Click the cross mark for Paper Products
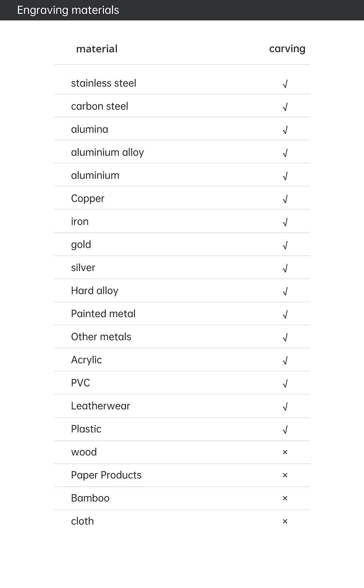Image resolution: width=364 pixels, height=588 pixels. (x=285, y=475)
